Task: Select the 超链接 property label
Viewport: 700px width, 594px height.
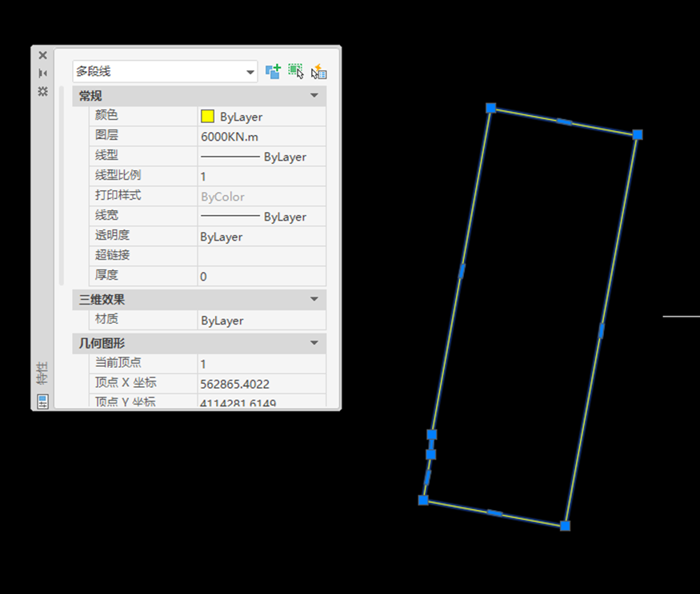Action: coord(112,255)
